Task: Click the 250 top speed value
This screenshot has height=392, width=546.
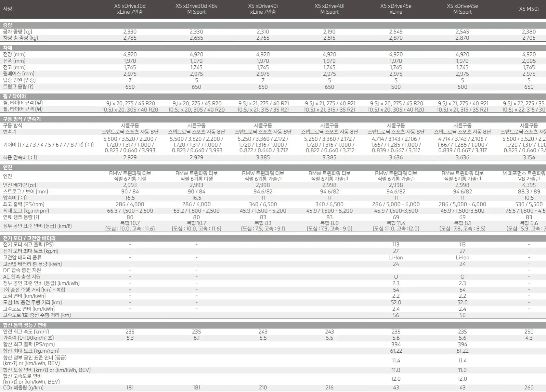Action: point(529,332)
